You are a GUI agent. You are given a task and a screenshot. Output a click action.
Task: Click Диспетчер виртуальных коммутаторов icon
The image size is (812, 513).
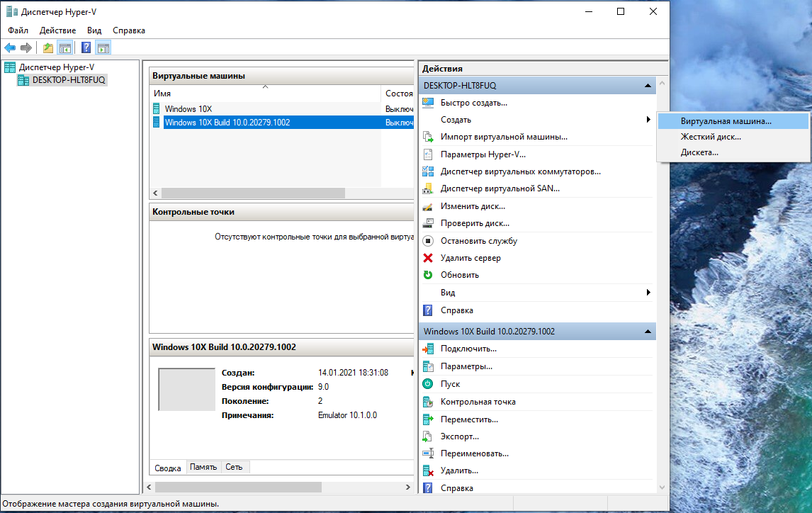(x=428, y=171)
